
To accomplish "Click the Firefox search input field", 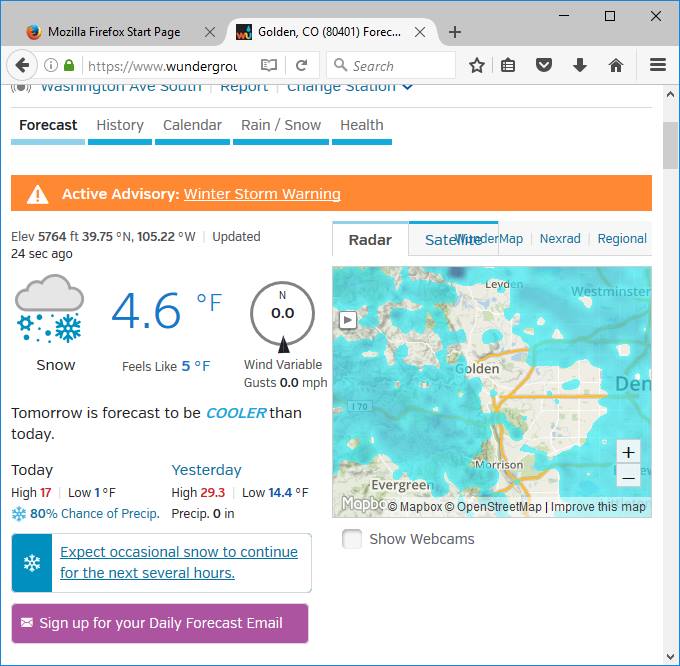I will point(400,66).
